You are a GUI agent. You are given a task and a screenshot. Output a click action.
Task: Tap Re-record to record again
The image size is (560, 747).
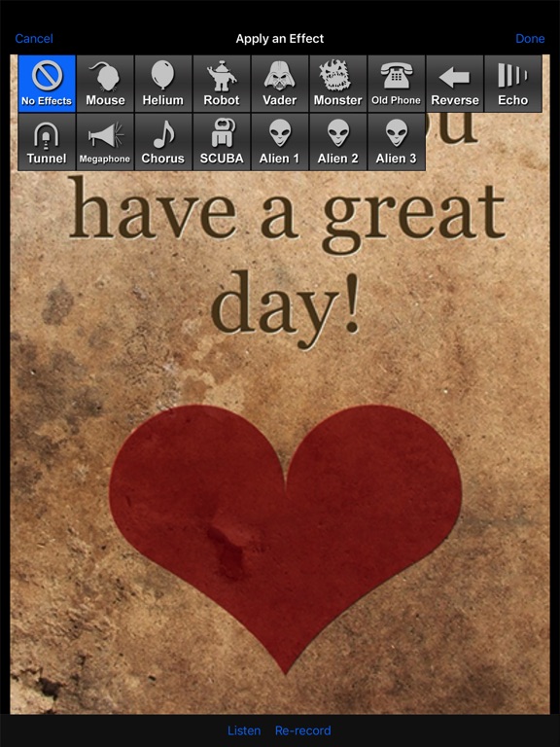[303, 730]
